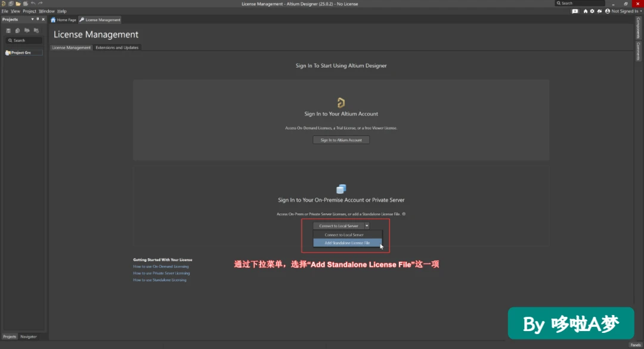Click the Projects panel search field
Image resolution: width=644 pixels, height=349 pixels.
click(24, 41)
